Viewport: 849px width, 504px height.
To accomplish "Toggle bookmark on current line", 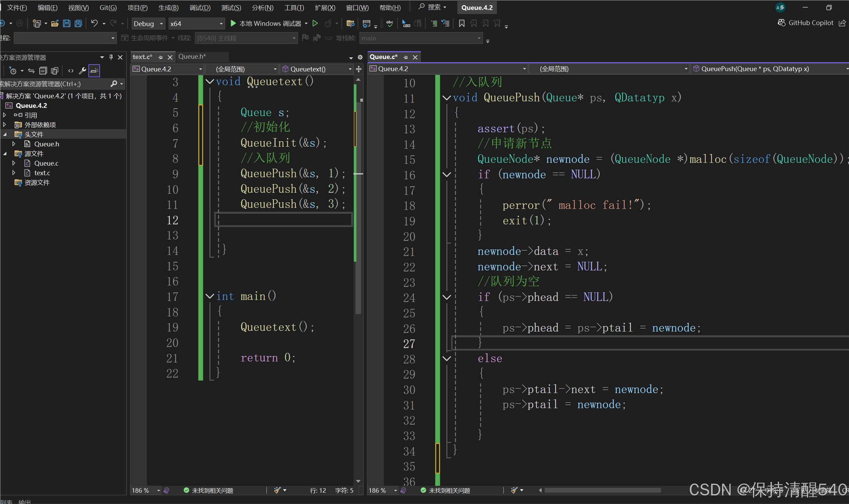I will [461, 23].
